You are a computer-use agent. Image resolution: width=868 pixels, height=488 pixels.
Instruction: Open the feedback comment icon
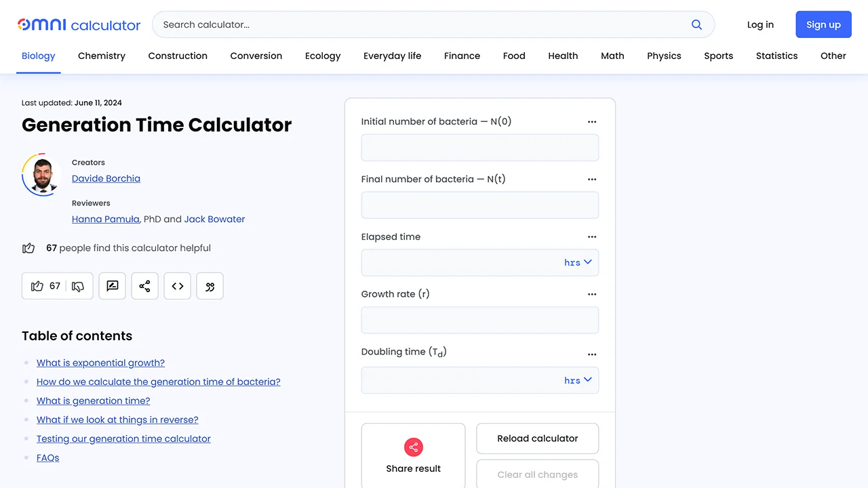[x=112, y=286]
